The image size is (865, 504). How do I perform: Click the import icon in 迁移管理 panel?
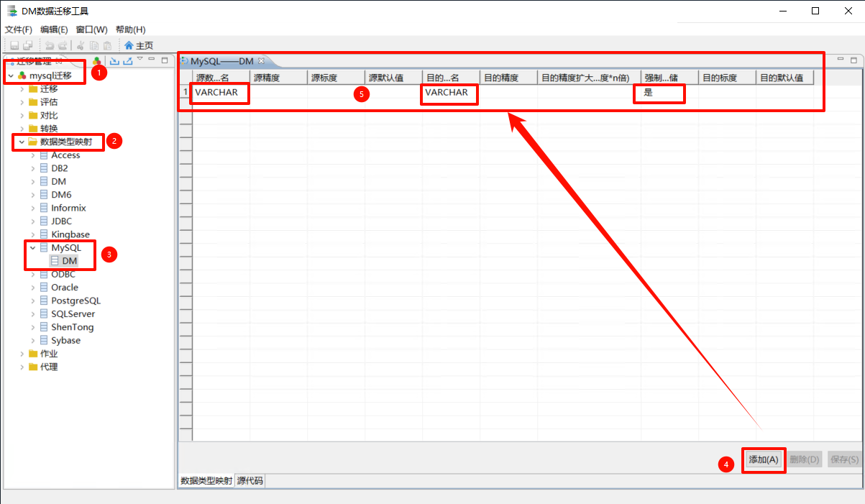[x=114, y=61]
